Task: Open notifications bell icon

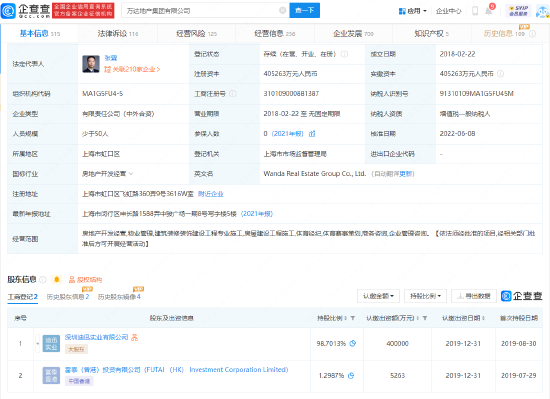Action: click(489, 11)
